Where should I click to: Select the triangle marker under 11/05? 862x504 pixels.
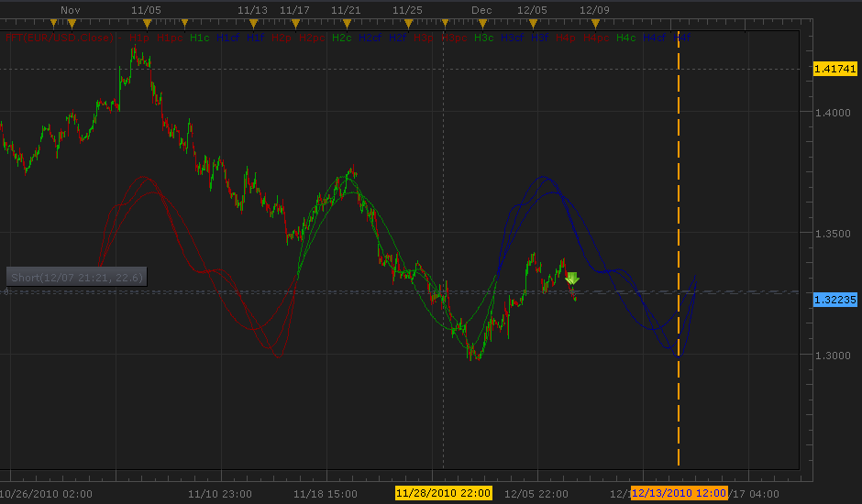pyautogui.click(x=147, y=23)
